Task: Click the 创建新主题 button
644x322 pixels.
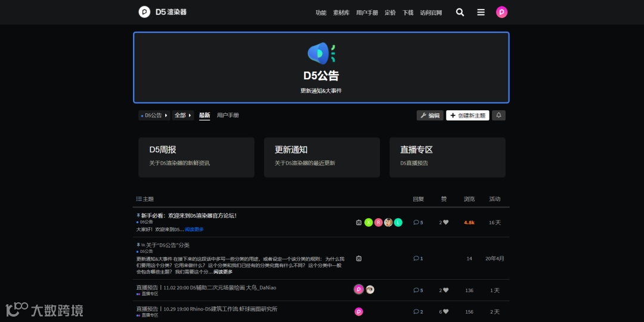Action: pyautogui.click(x=468, y=116)
